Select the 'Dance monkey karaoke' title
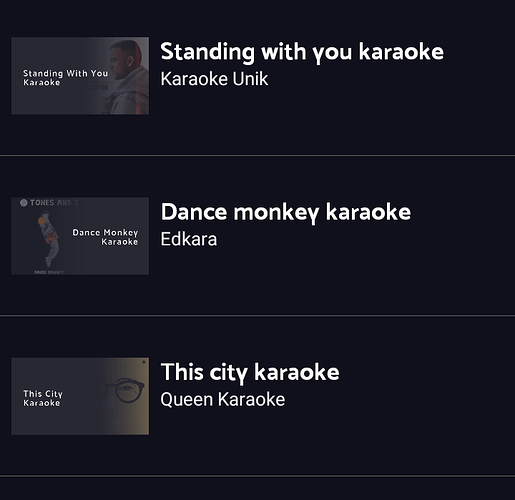Image resolution: width=515 pixels, height=500 pixels. coord(286,212)
